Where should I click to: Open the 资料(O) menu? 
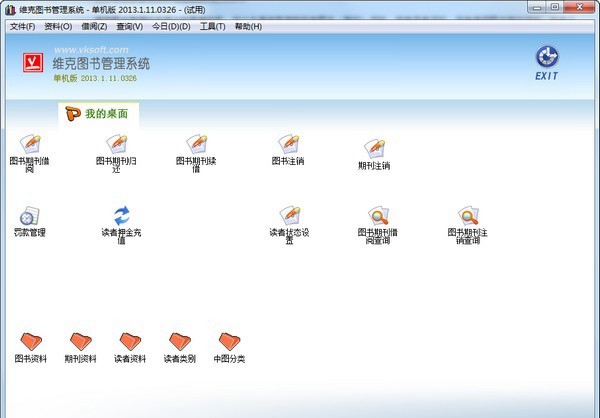coord(58,26)
